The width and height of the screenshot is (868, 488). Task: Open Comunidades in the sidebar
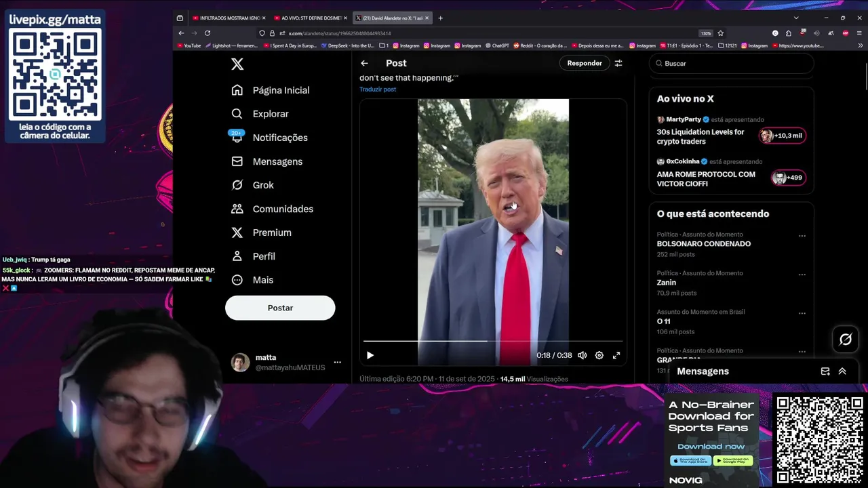(x=272, y=209)
